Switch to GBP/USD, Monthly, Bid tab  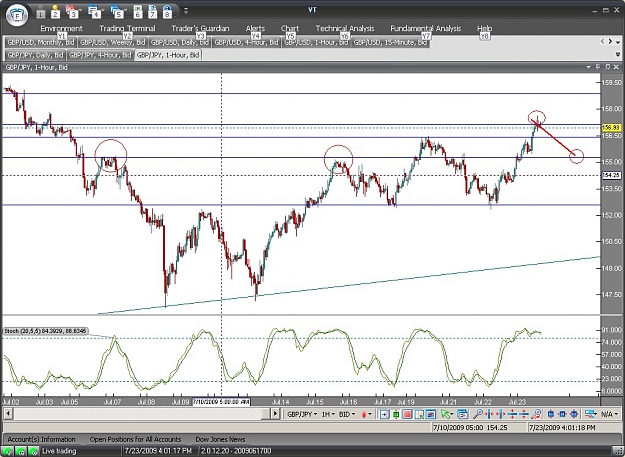41,42
